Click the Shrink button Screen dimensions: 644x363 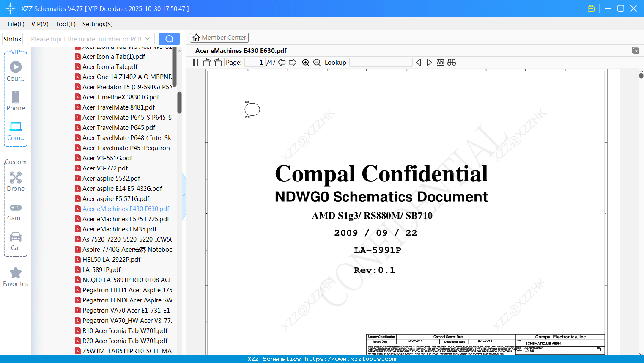click(13, 39)
